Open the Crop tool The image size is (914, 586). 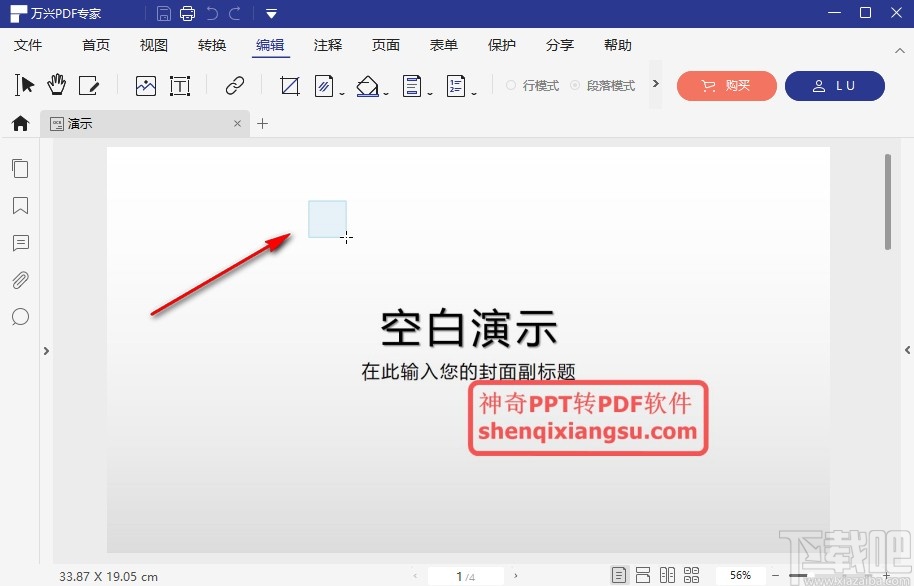pos(289,86)
